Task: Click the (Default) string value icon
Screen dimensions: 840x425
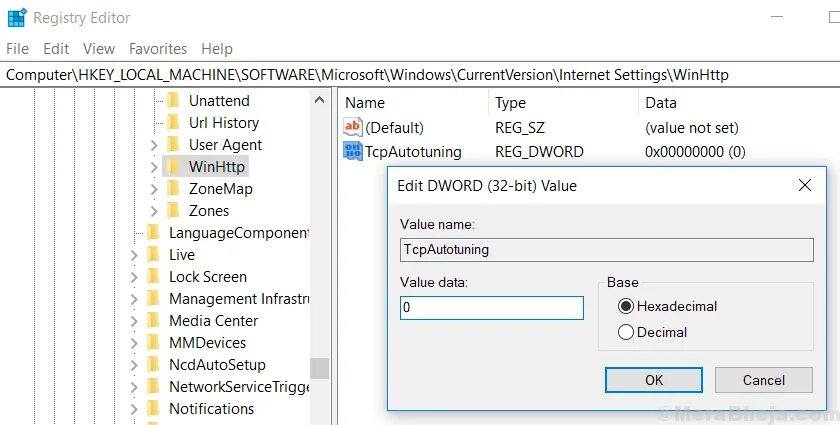Action: [352, 127]
